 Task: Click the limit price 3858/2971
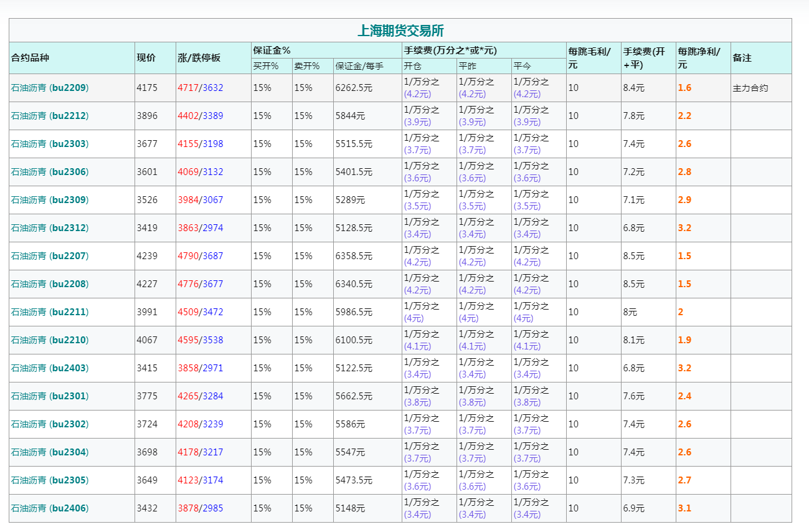[x=201, y=368]
